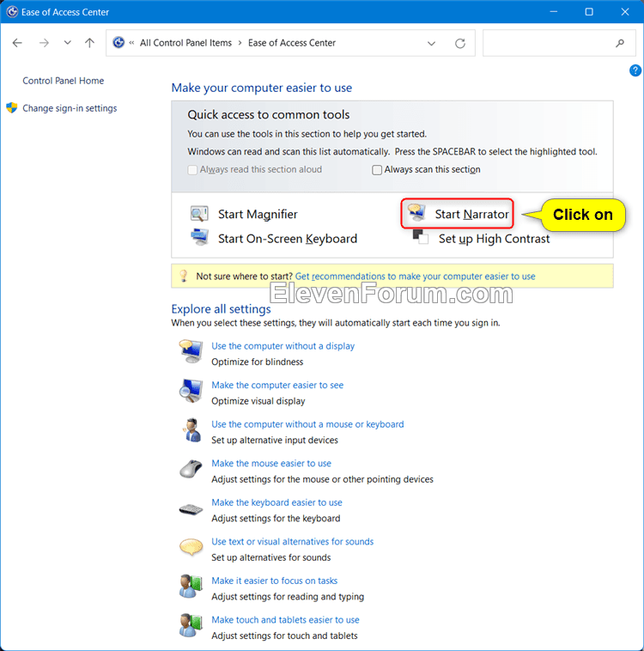Click 'Adjust settings for reading and typing' text
The width and height of the screenshot is (644, 651).
pyautogui.click(x=288, y=597)
